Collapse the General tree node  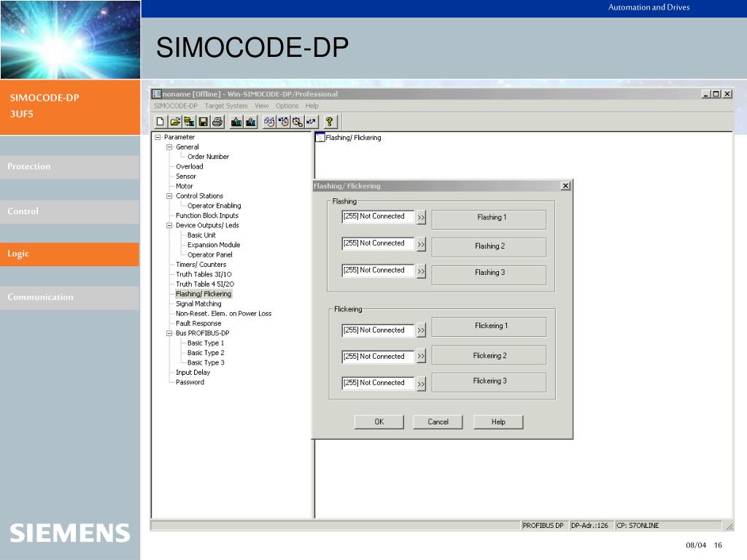click(x=169, y=147)
